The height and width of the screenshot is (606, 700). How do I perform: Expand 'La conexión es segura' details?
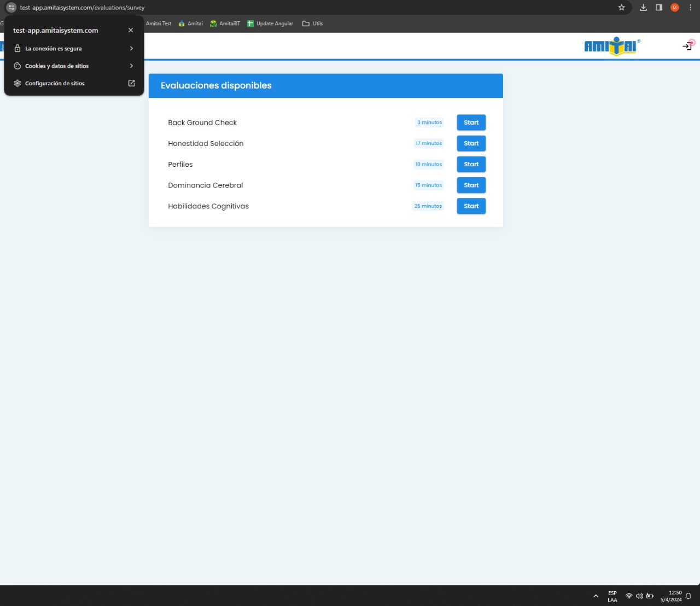point(74,49)
